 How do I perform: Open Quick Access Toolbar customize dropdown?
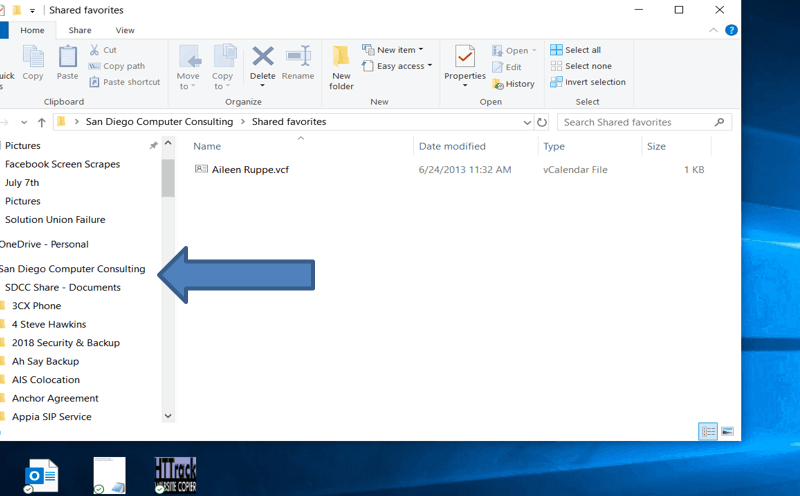pyautogui.click(x=32, y=10)
